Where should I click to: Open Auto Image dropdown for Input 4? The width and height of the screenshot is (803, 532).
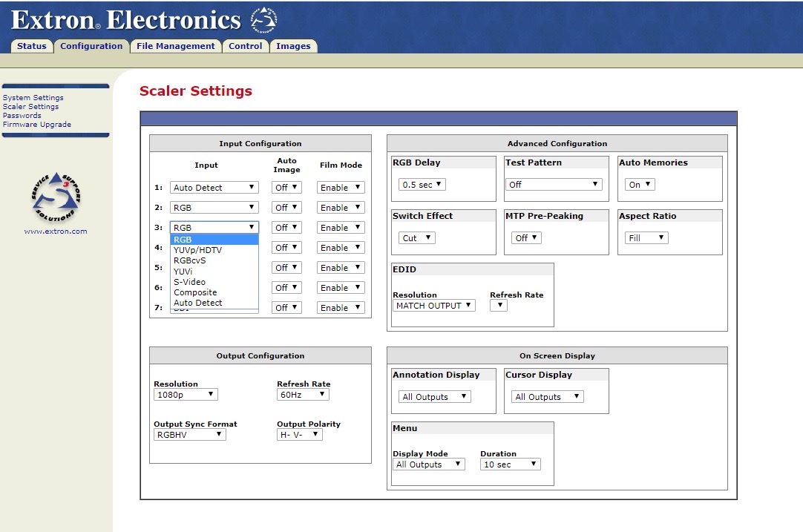pos(286,247)
